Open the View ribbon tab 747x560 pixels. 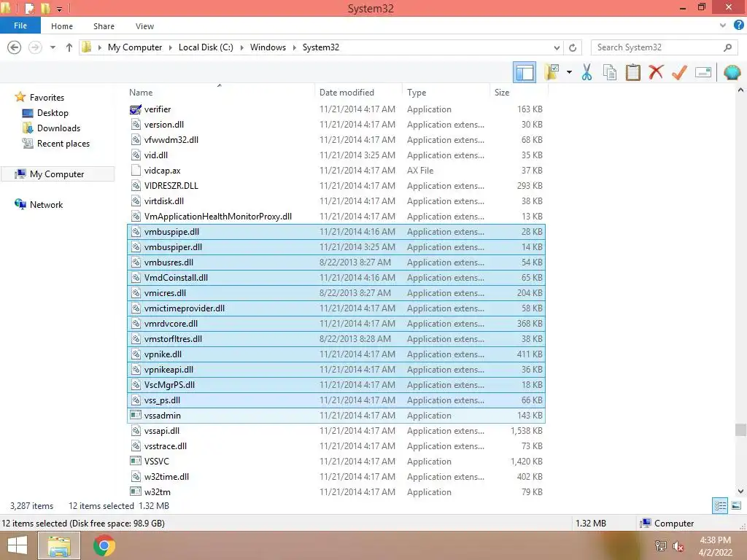click(x=144, y=26)
